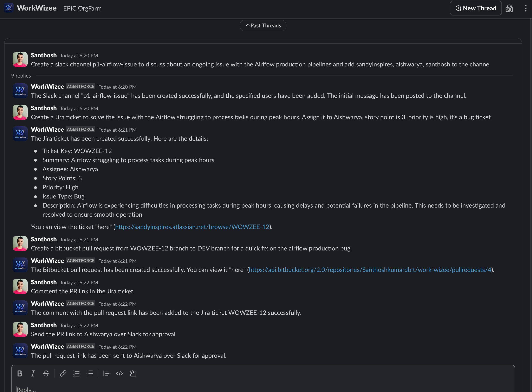The height and width of the screenshot is (392, 532).
Task: Click the New Thread button
Action: (x=475, y=8)
